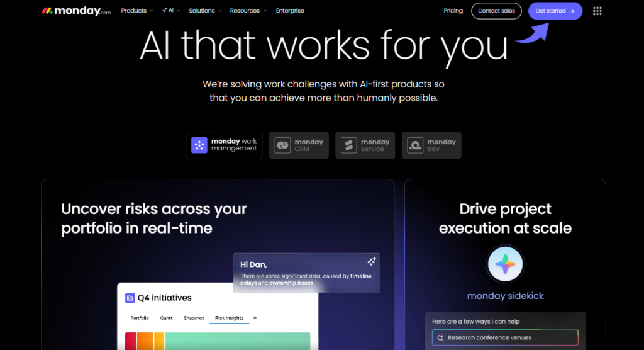Click the monday sidekick star icon

(x=505, y=264)
